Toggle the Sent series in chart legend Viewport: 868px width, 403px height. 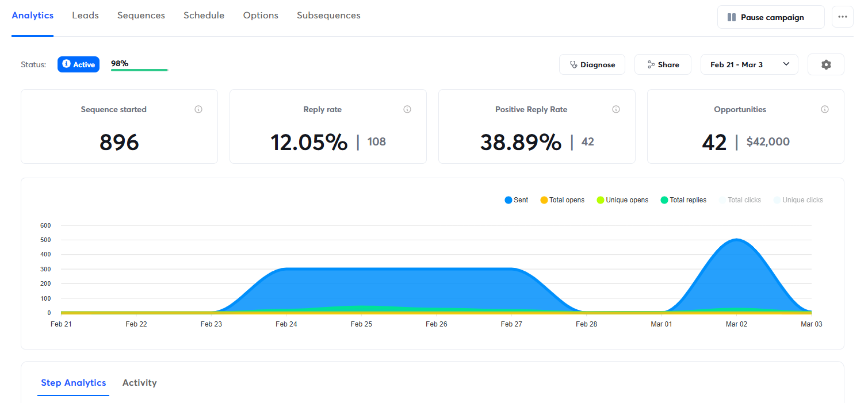(516, 200)
